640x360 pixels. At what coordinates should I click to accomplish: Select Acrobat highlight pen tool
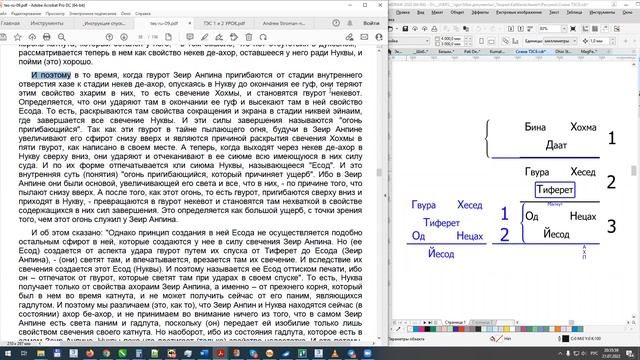(x=204, y=37)
